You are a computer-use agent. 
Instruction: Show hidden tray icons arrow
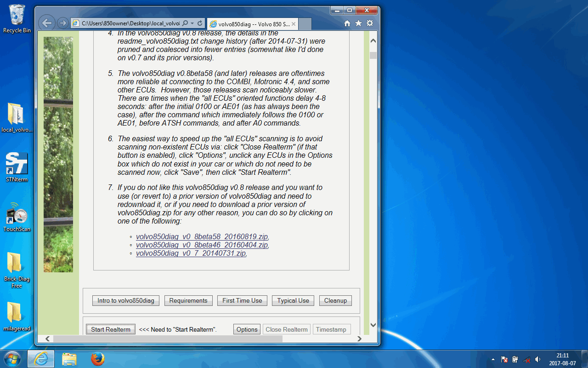pyautogui.click(x=493, y=359)
